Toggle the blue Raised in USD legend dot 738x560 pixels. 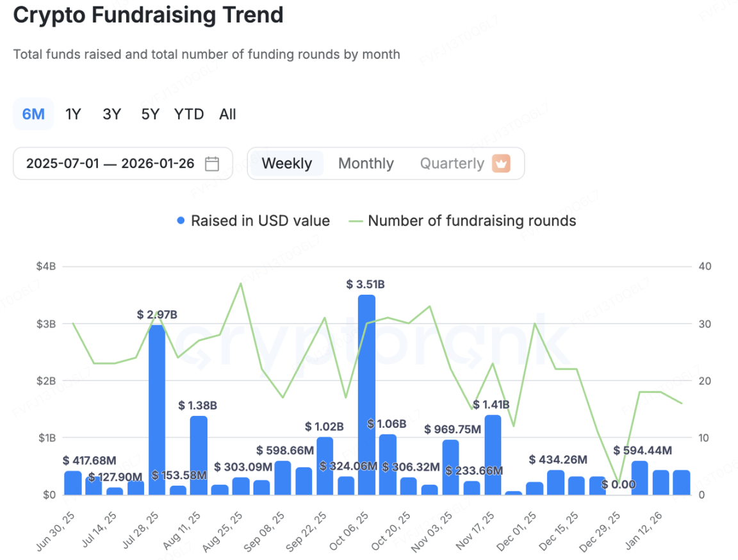181,221
